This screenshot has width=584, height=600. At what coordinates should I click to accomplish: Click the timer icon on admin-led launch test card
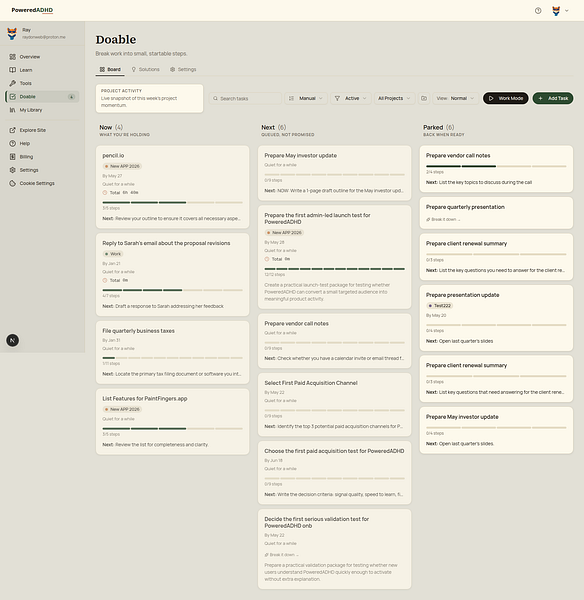tap(267, 259)
